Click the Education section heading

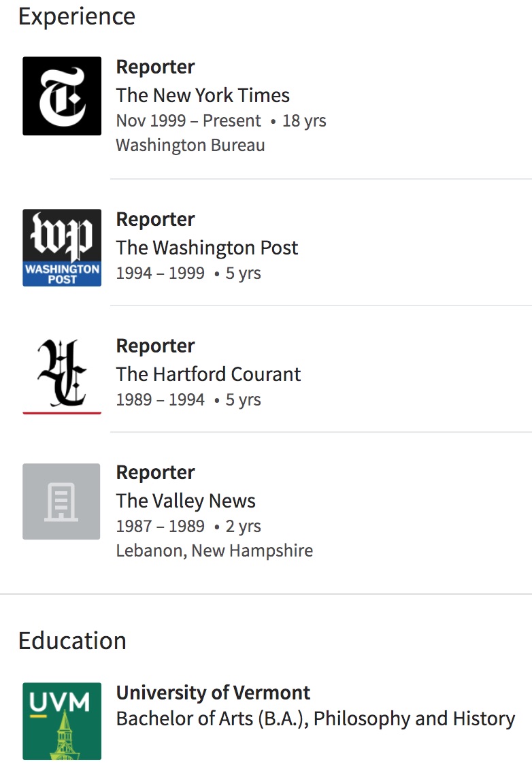[x=72, y=641]
